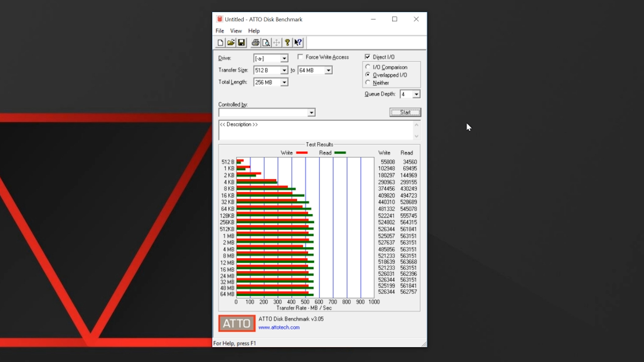Click the description scrollbar down arrow

[416, 136]
